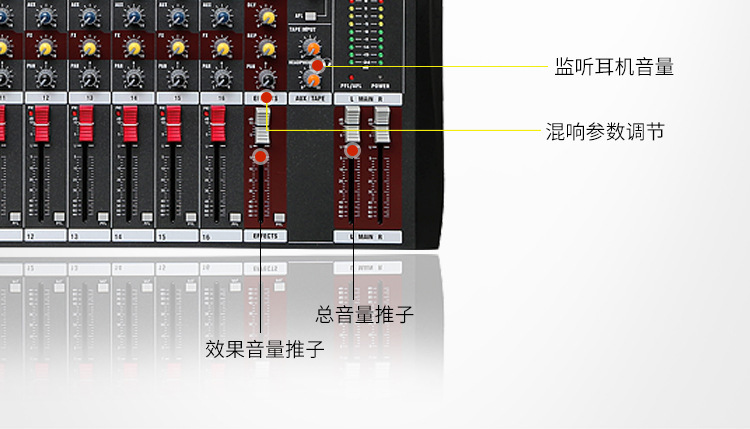750x429 pixels.
Task: Click the bottom EFFECTS channel label
Action: 265,236
